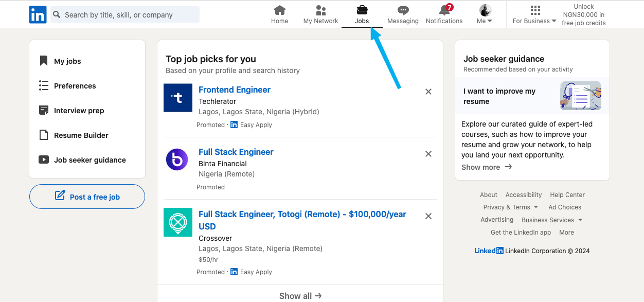644x302 pixels.
Task: Click LinkedIn footer logo
Action: pyautogui.click(x=489, y=251)
